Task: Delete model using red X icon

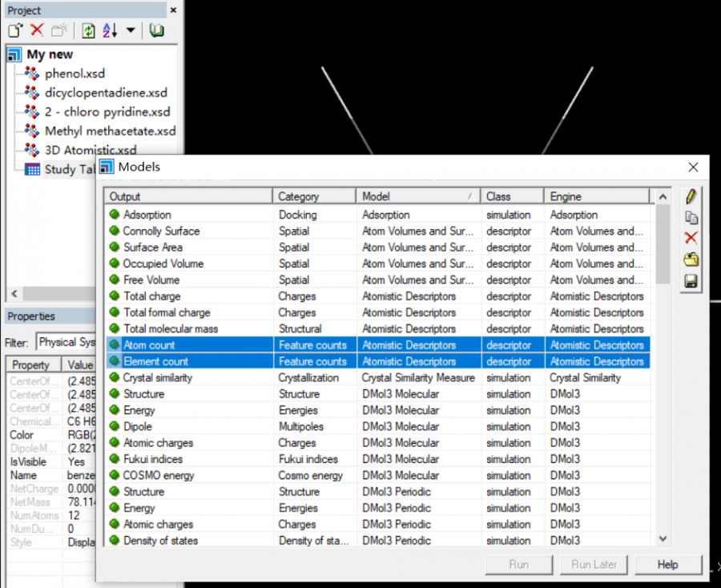Action: pos(691,239)
